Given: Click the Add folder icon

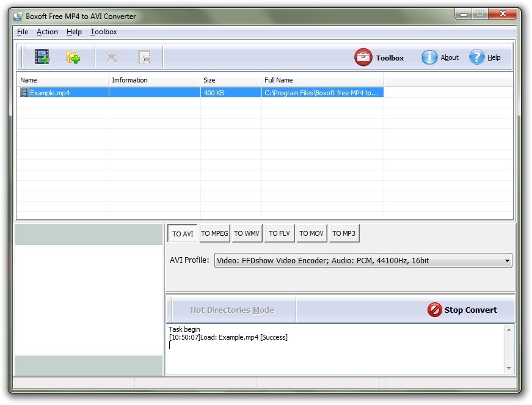Looking at the screenshot, I should [73, 57].
